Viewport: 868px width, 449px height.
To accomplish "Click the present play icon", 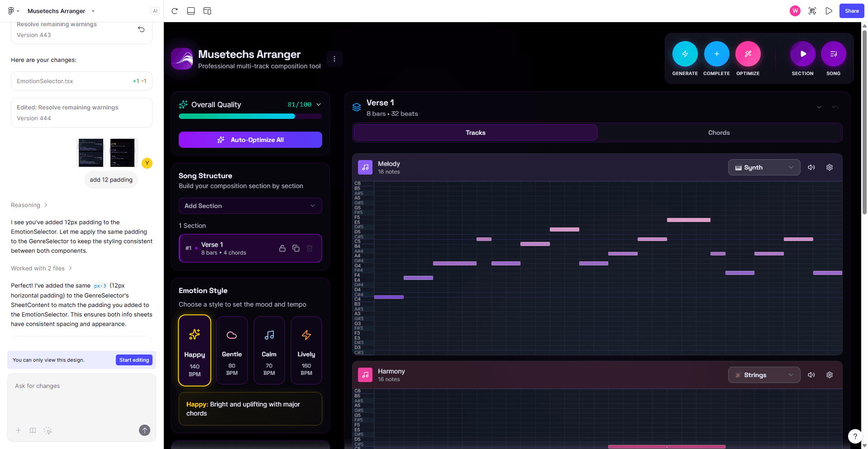I will [829, 11].
